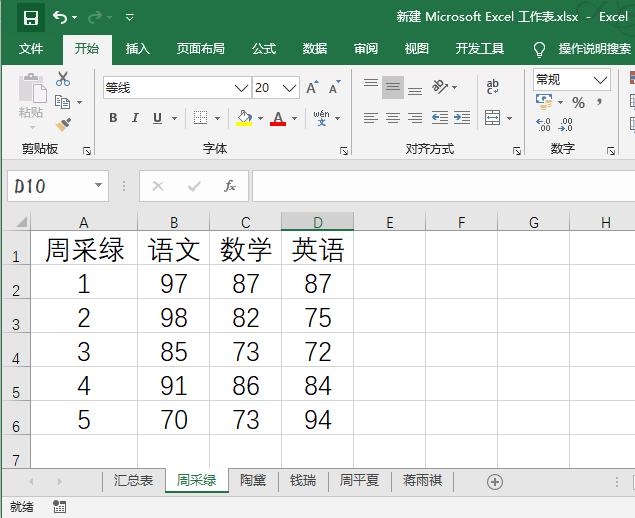Expand the borders dropdown arrow

(217, 118)
